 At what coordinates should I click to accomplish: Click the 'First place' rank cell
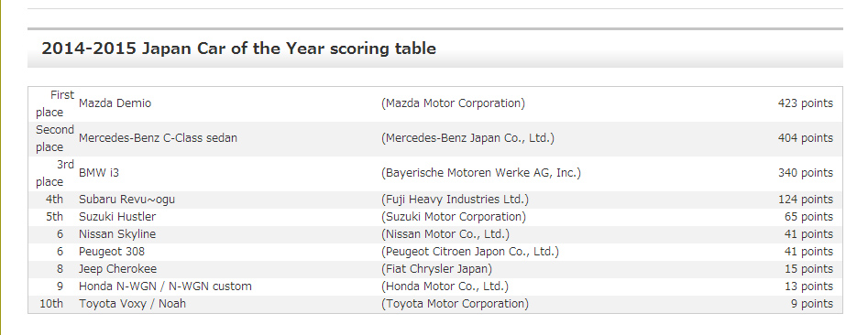pyautogui.click(x=55, y=104)
